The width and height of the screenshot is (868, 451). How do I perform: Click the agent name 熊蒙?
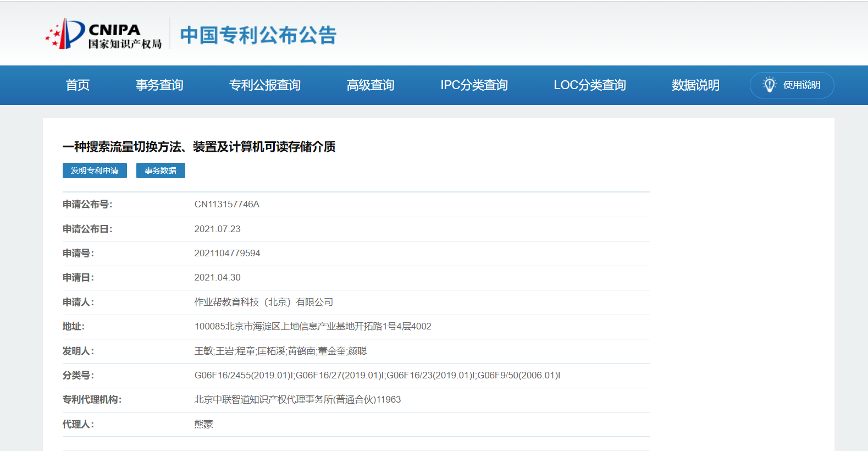pyautogui.click(x=203, y=425)
